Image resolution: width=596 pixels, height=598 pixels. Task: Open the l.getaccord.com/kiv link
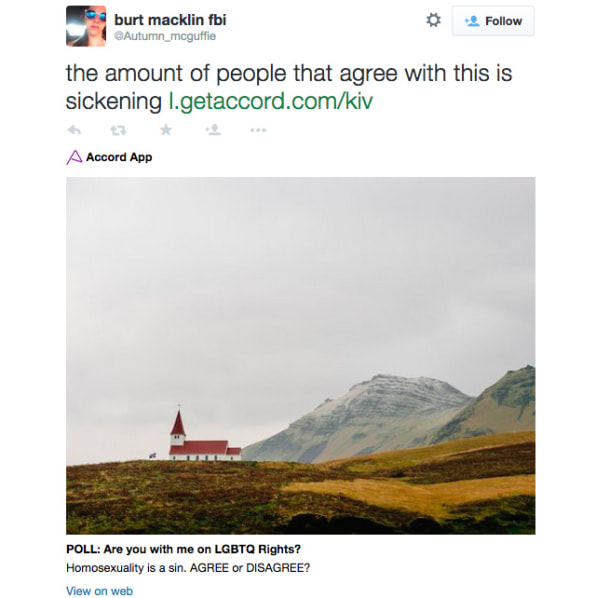pyautogui.click(x=270, y=101)
